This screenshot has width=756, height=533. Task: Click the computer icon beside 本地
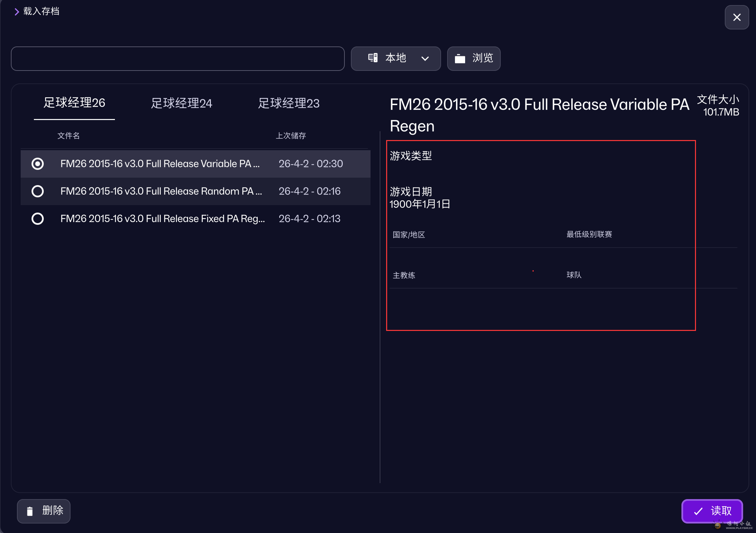click(373, 58)
